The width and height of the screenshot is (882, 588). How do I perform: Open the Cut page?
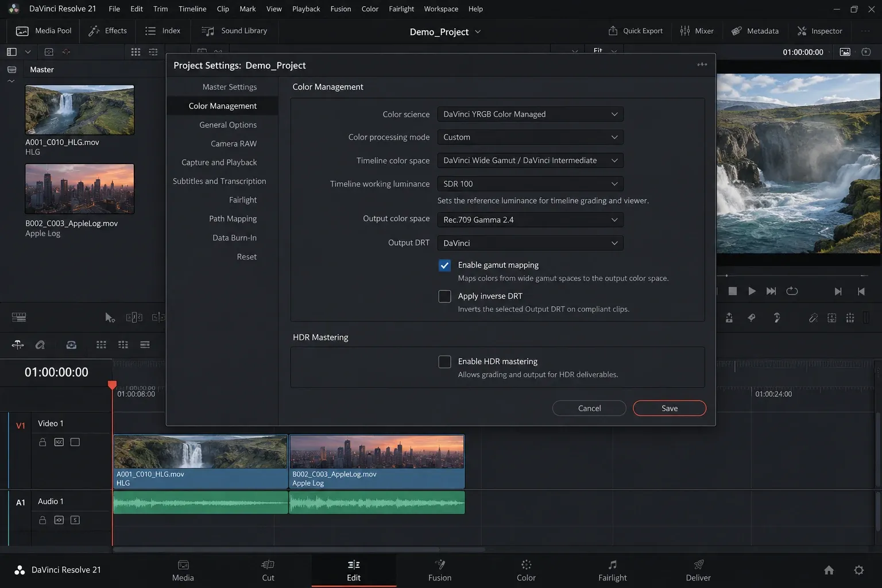[x=268, y=571]
